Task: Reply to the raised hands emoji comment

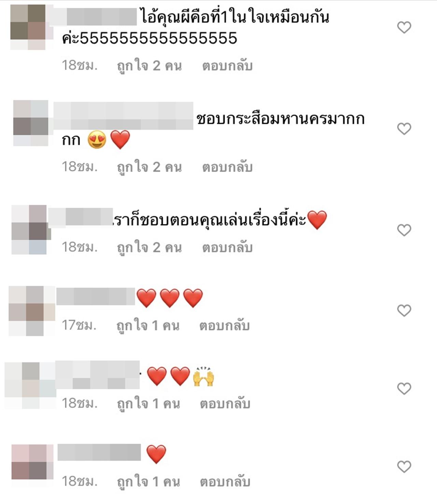Action: [225, 404]
